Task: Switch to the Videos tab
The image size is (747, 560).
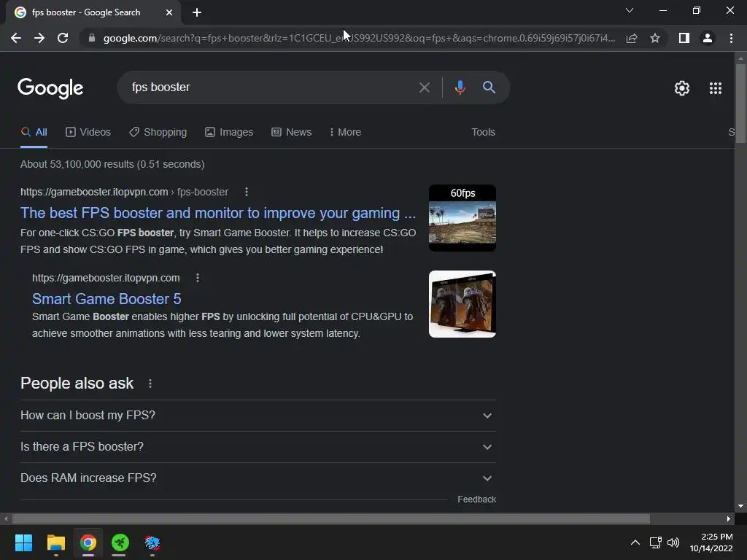Action: point(88,133)
